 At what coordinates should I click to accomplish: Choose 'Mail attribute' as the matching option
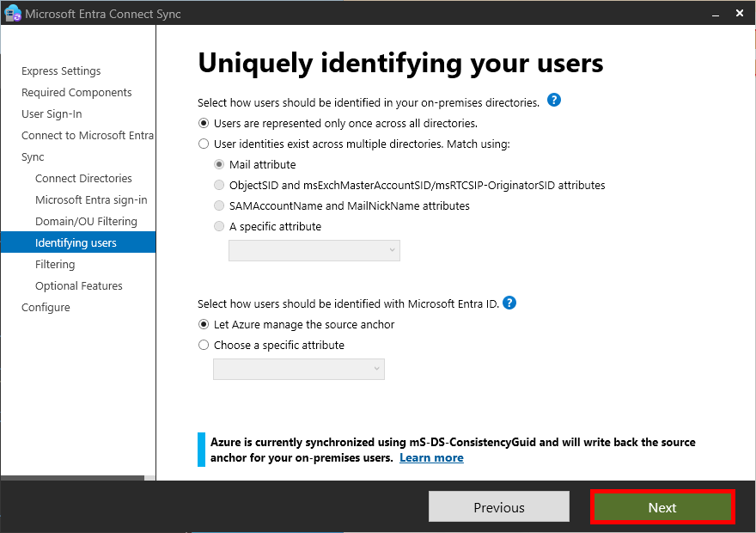pos(219,164)
